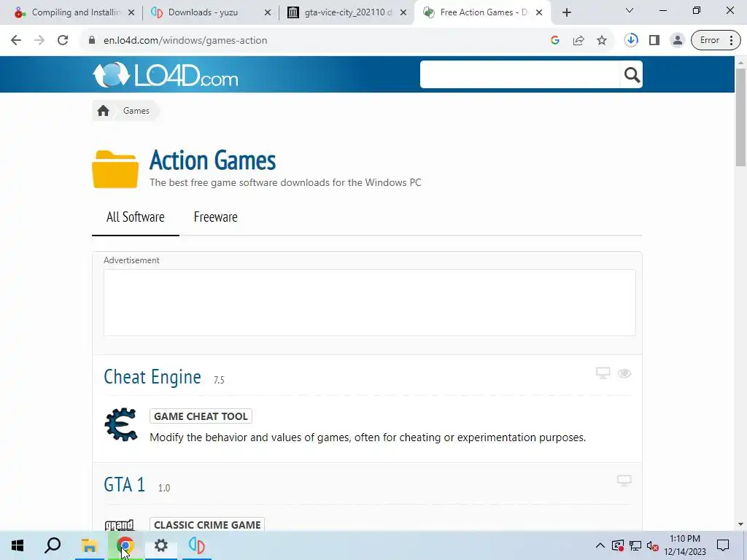747x560 pixels.
Task: Toggle the browser side panel
Action: click(654, 41)
